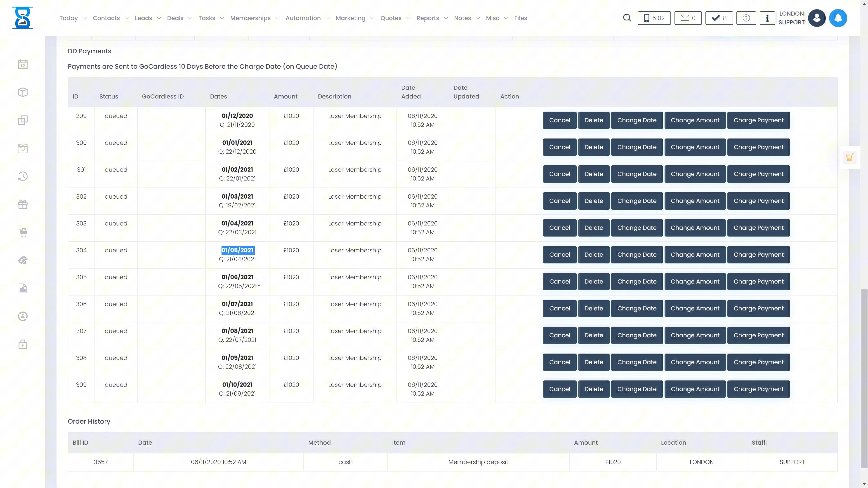Image resolution: width=868 pixels, height=488 pixels.
Task: Open the history clock sidebar icon
Action: [x=23, y=176]
